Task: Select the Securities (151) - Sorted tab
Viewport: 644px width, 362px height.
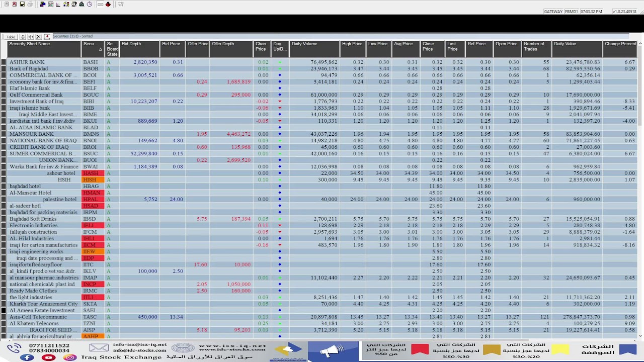Action: pos(73,36)
